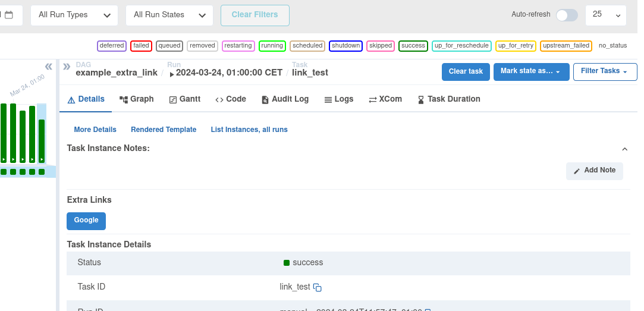Select the failed state legend badge
644x311 pixels.
141,46
